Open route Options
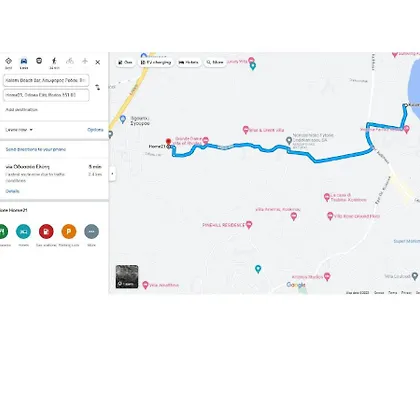The height and width of the screenshot is (420, 420). [95, 130]
